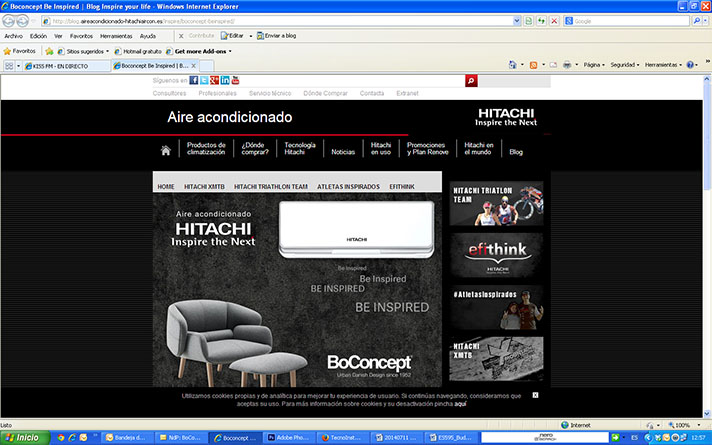
Task: Select HITACHI TRIATHLON TEAM blog menu item
Action: [x=271, y=187]
